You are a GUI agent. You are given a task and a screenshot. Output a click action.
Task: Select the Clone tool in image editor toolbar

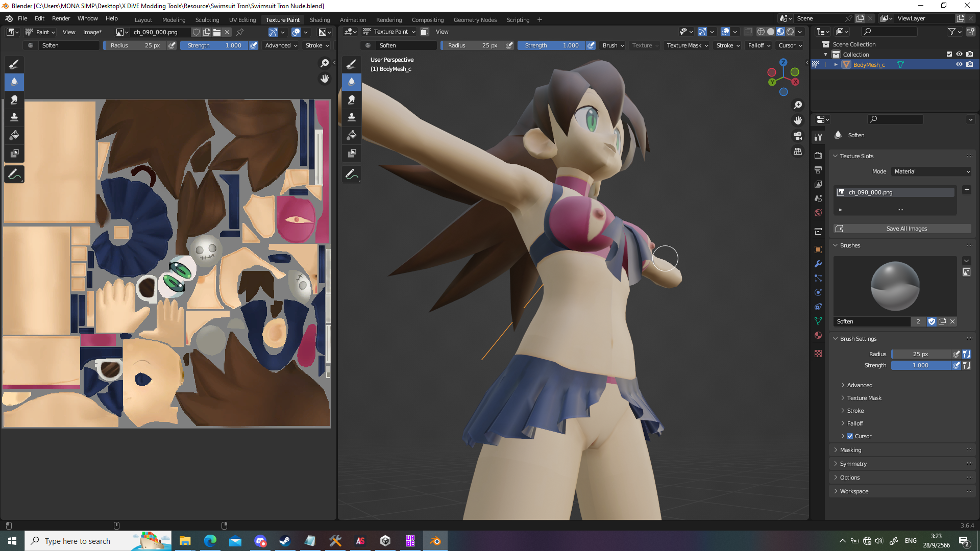click(14, 118)
